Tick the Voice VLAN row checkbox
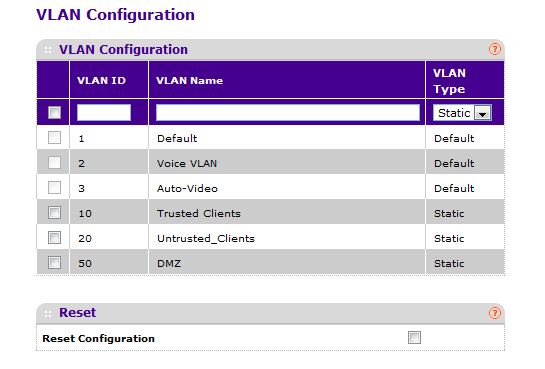 (x=54, y=162)
